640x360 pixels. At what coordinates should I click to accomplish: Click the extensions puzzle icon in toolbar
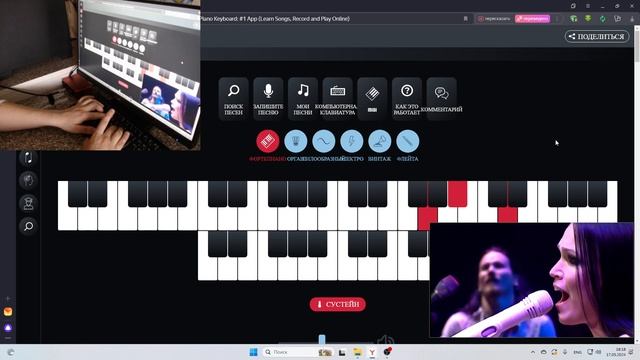coord(618,19)
